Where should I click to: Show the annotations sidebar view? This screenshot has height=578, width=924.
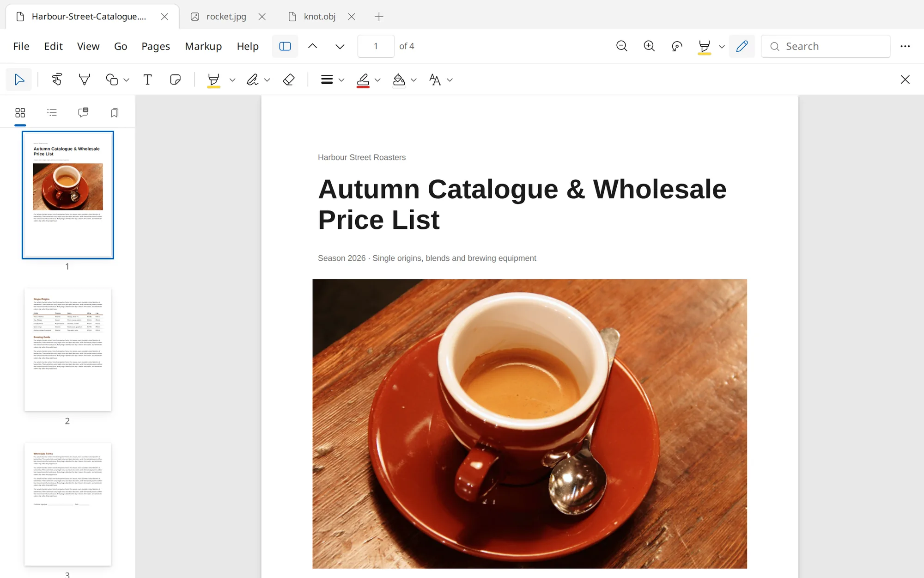[x=83, y=112]
